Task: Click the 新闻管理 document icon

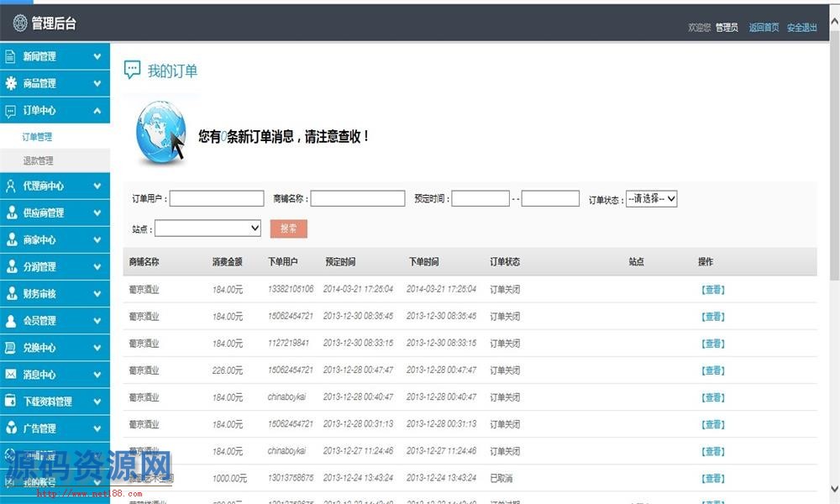Action: pos(10,56)
